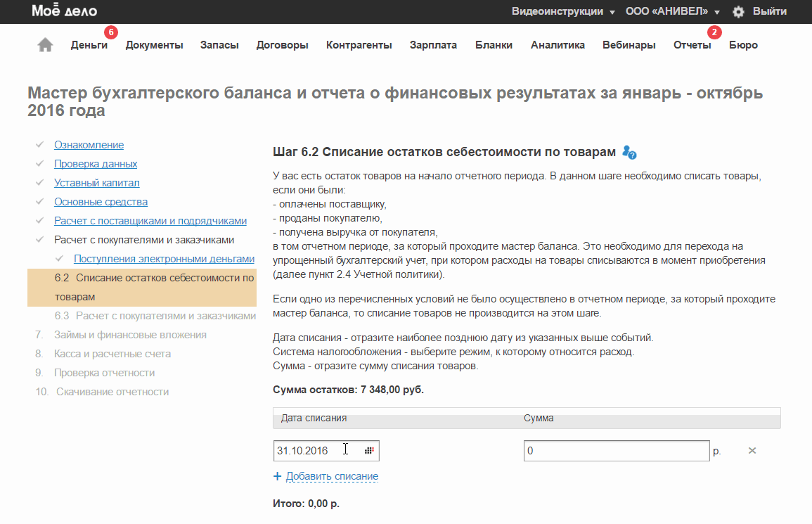Click the plus icon to add write-off
Image resolution: width=812 pixels, height=524 pixels.
click(277, 477)
